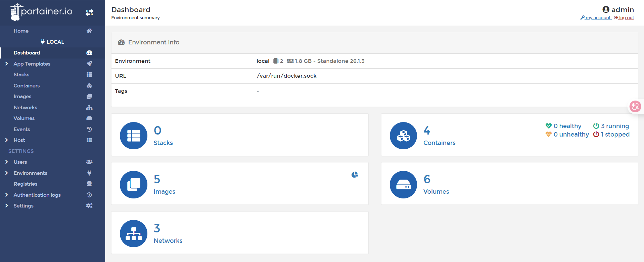
Task: Select Home in the sidebar
Action: [21, 31]
